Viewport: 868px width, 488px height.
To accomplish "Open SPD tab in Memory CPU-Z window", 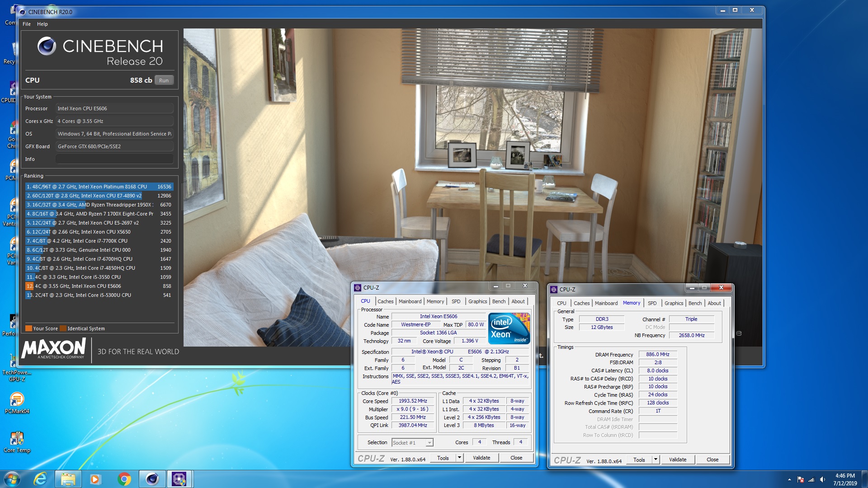I will tap(652, 303).
